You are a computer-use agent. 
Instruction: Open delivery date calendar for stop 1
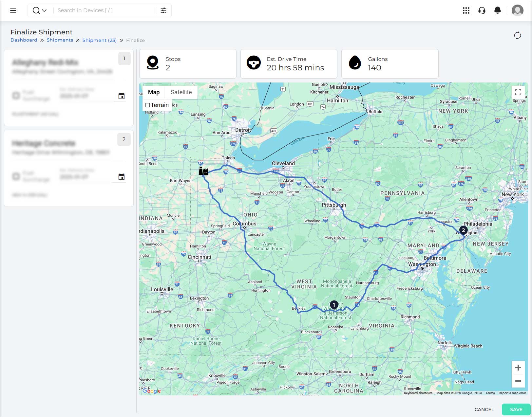(121, 96)
